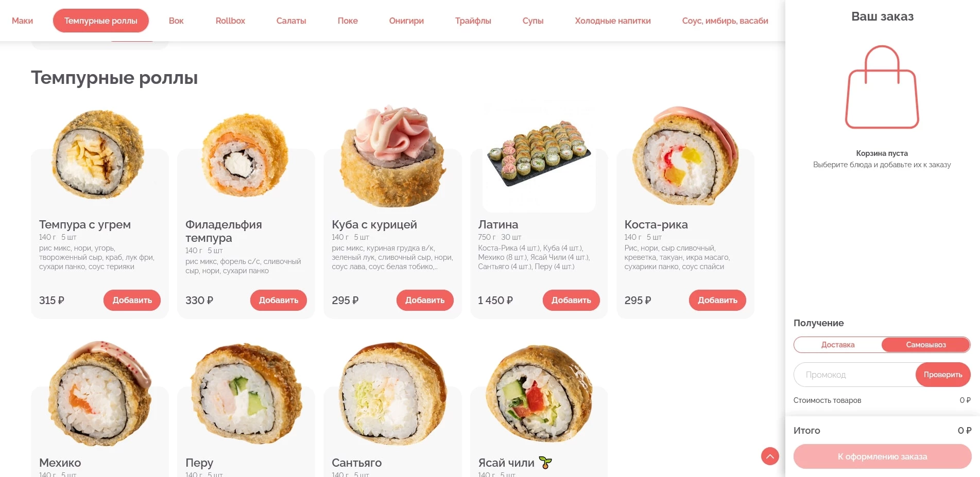
Task: Focus the Промокод input field
Action: 855,375
